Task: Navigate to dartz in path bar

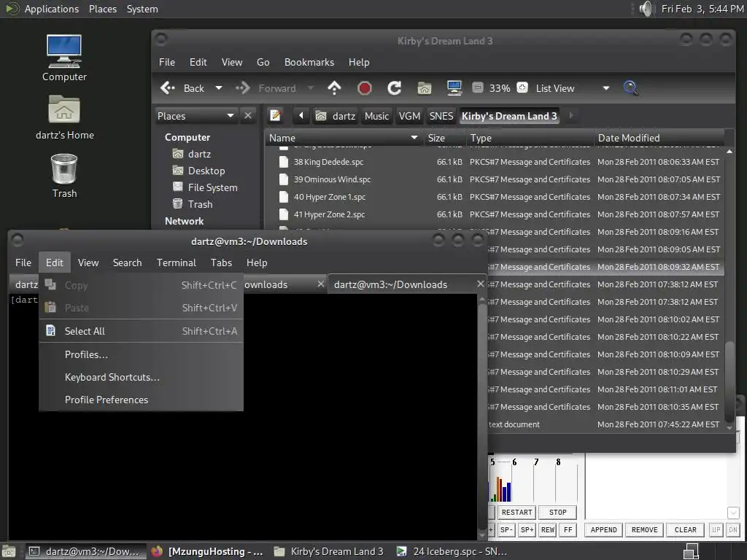Action: [x=336, y=116]
